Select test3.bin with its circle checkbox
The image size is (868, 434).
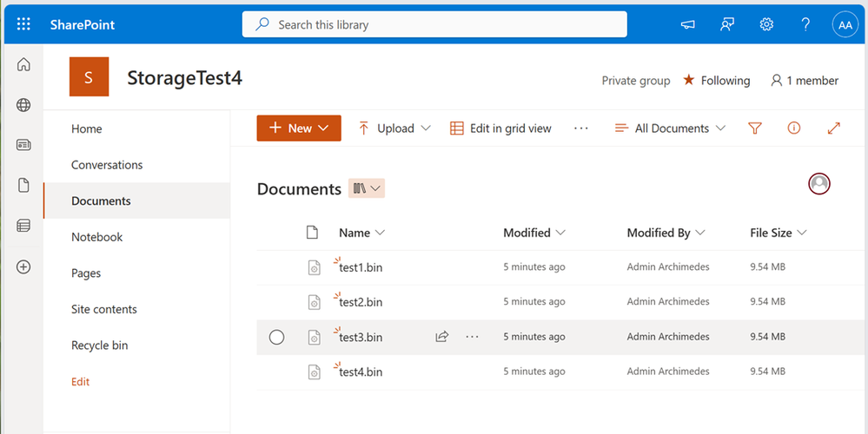276,337
